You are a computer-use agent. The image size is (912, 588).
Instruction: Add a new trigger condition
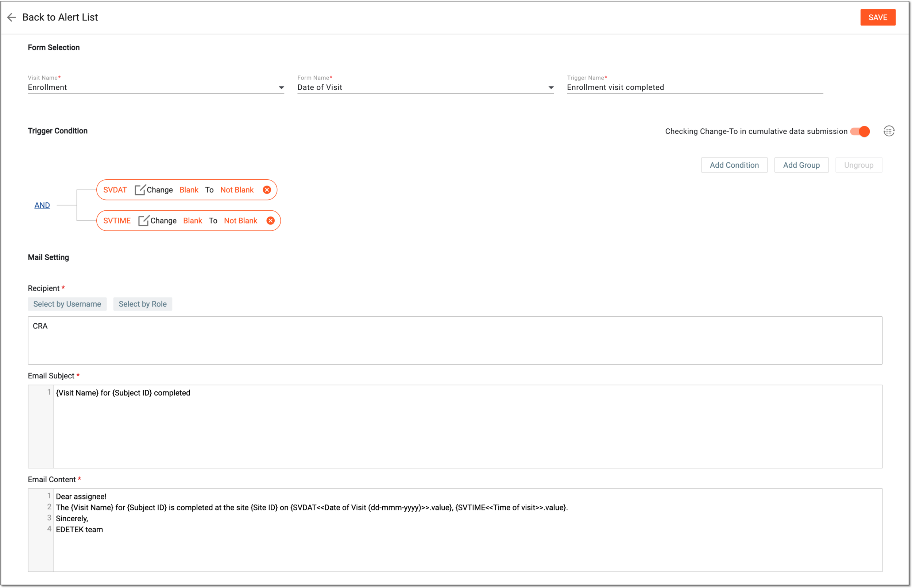tap(734, 165)
